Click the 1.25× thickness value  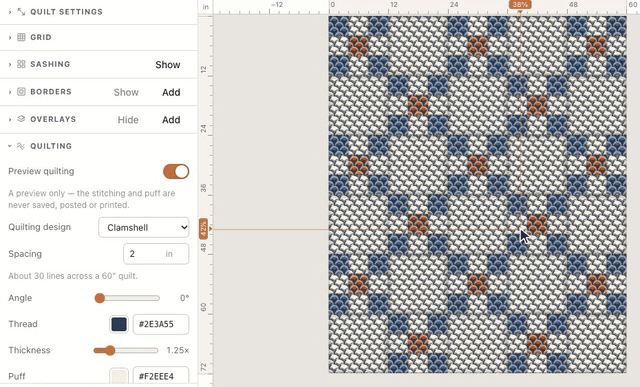[x=178, y=350]
